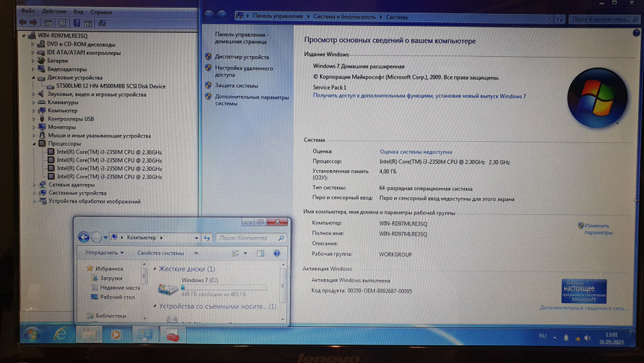644x363 pixels.
Task: Select Недавние места in explorer favorites
Action: click(x=120, y=288)
